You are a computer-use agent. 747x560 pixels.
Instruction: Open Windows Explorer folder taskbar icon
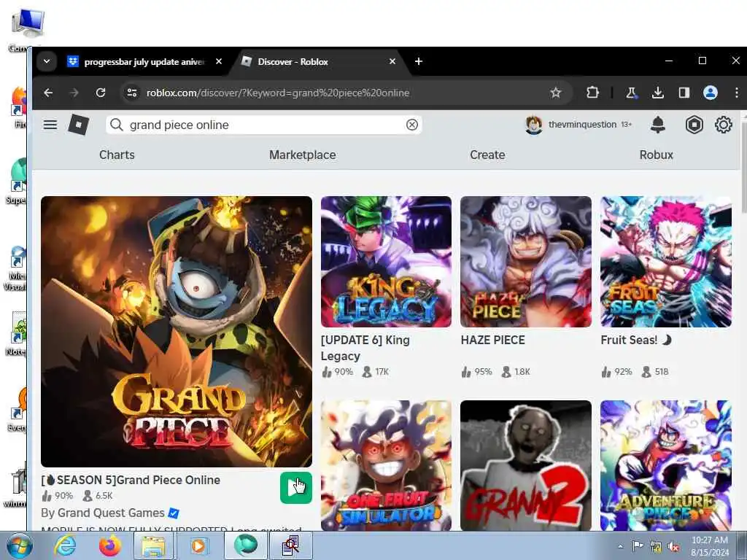tap(153, 546)
